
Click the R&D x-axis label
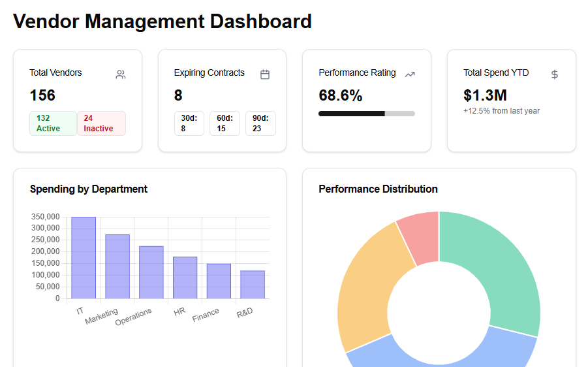click(245, 313)
